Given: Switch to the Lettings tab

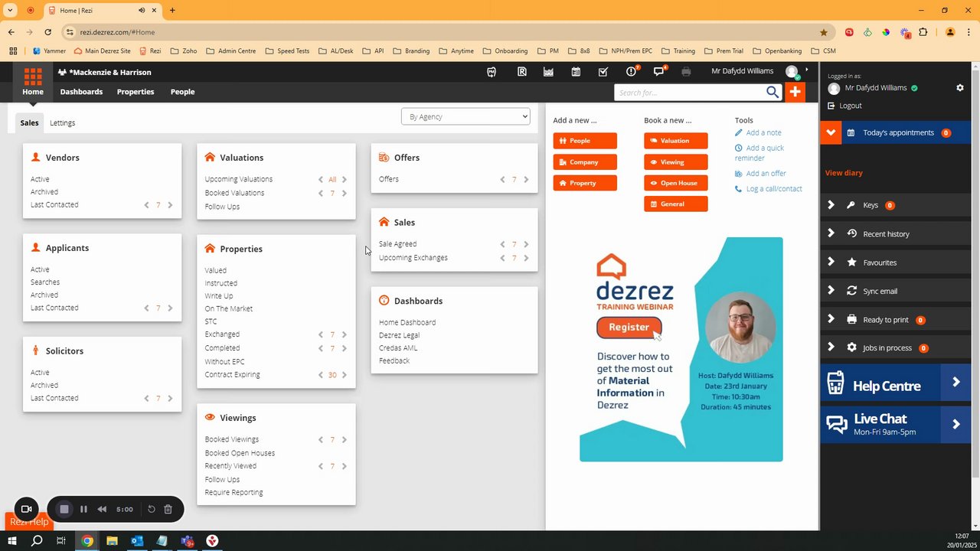Looking at the screenshot, I should tap(62, 122).
